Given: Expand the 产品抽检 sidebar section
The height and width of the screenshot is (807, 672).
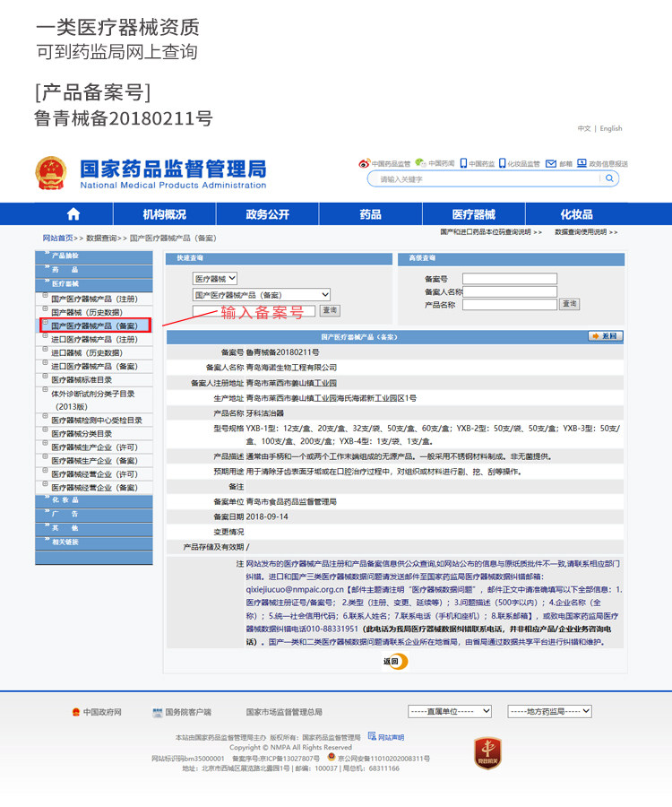Looking at the screenshot, I should (x=93, y=256).
